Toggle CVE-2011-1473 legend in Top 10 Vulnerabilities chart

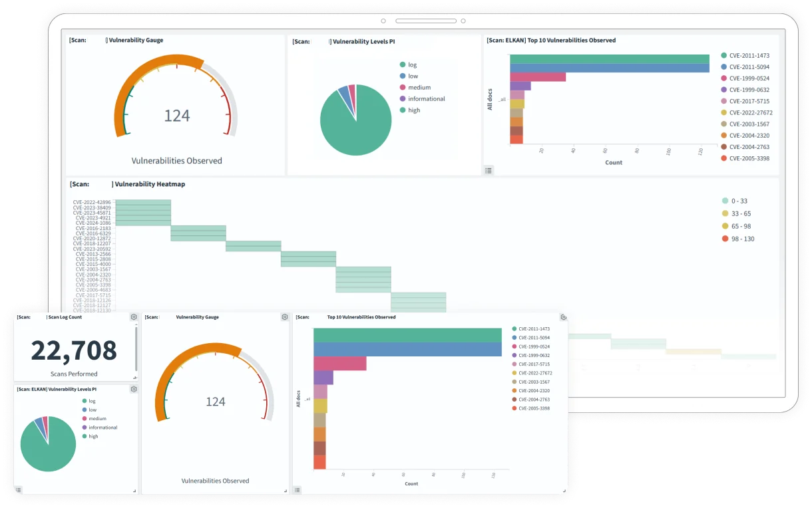point(749,55)
